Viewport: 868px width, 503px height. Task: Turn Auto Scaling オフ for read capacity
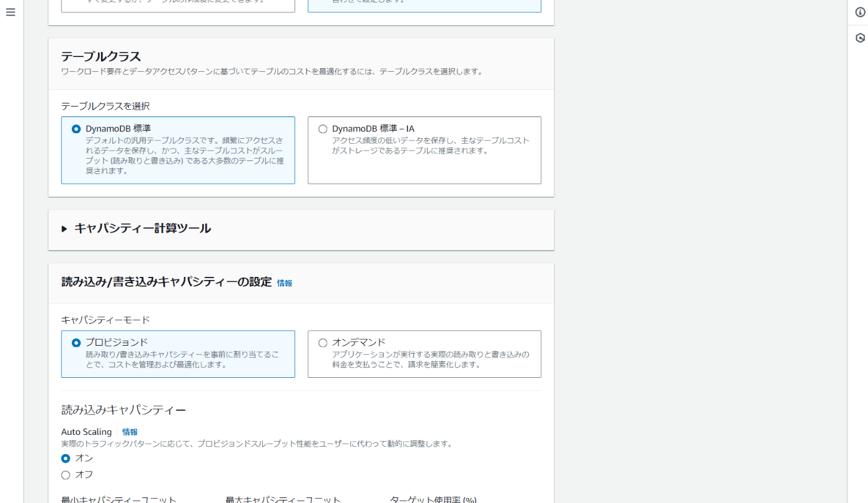pos(66,475)
